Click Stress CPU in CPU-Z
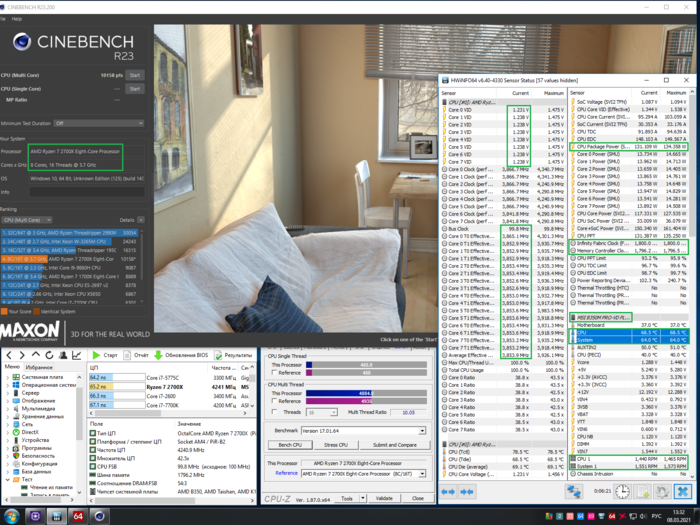700x525 pixels. click(336, 445)
